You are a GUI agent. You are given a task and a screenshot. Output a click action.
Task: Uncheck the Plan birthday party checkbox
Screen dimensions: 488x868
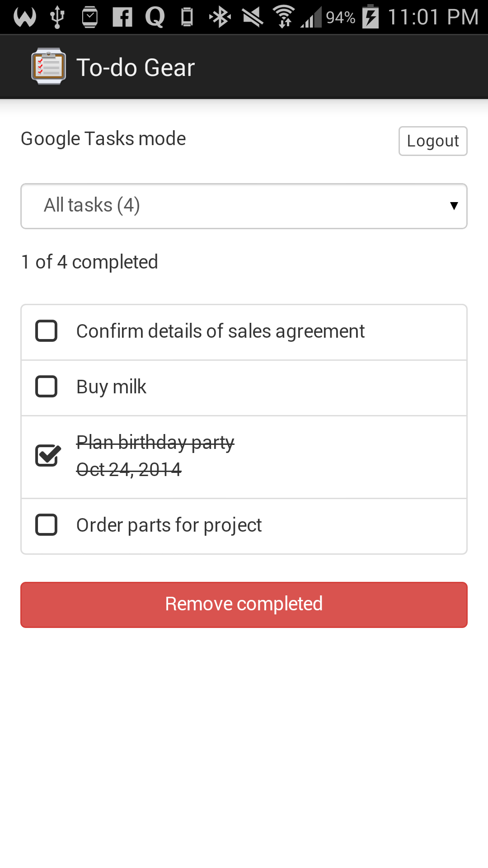coord(47,455)
